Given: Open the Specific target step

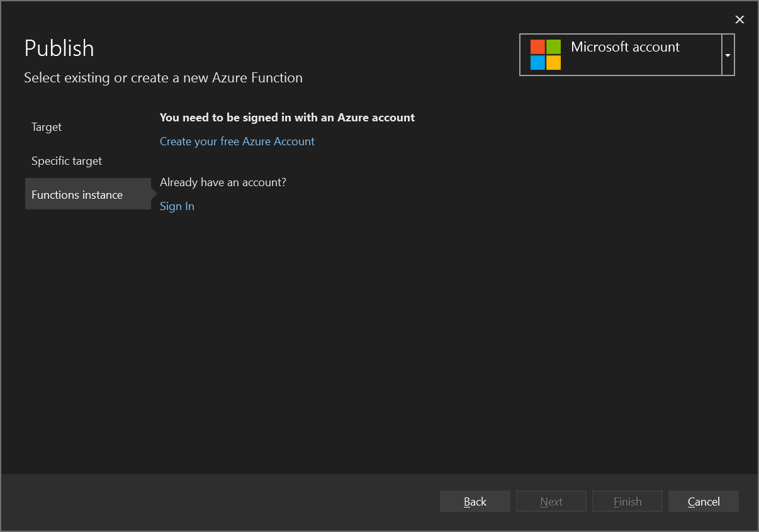Looking at the screenshot, I should point(66,161).
